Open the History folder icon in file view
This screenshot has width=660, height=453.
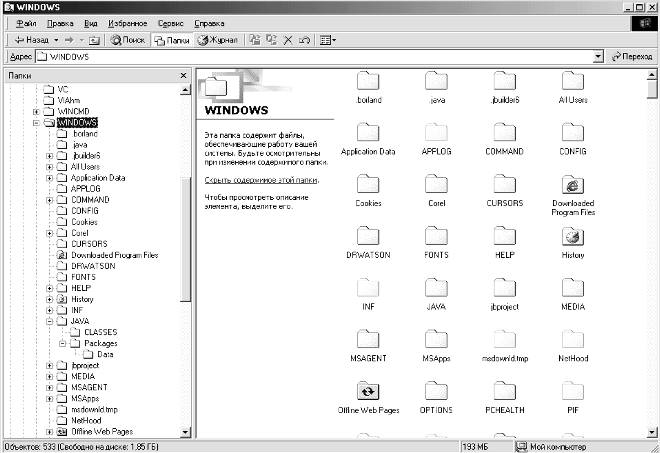coord(573,237)
